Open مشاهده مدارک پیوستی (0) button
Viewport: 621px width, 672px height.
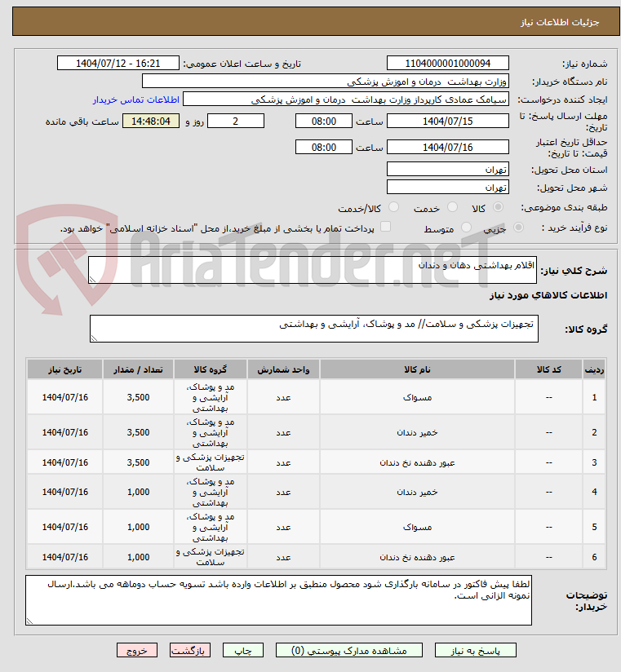(348, 650)
